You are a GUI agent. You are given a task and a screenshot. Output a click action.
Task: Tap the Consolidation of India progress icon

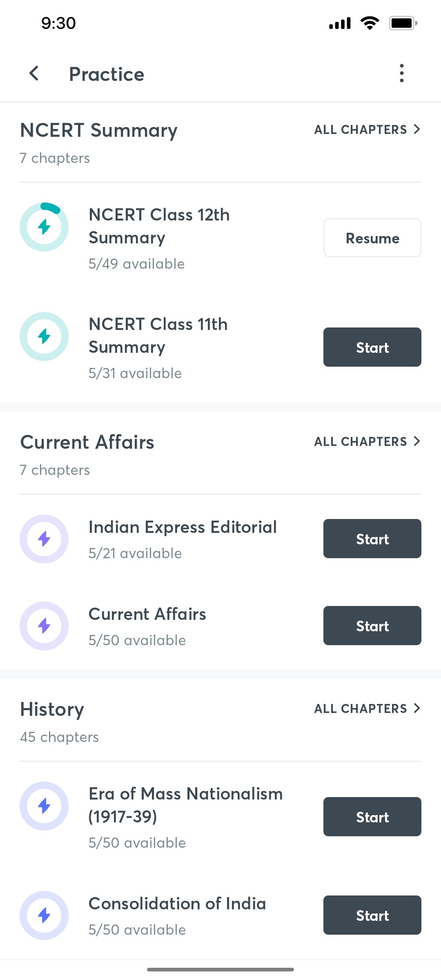pyautogui.click(x=44, y=915)
